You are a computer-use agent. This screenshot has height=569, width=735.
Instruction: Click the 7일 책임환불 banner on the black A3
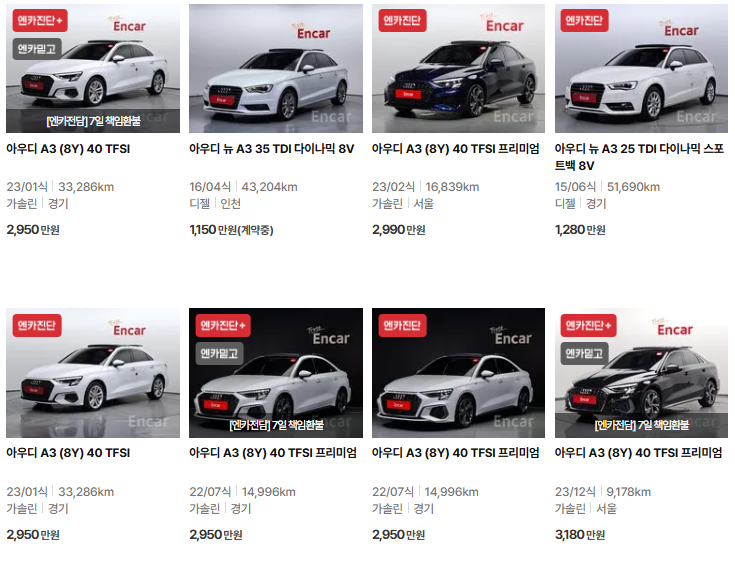click(641, 426)
